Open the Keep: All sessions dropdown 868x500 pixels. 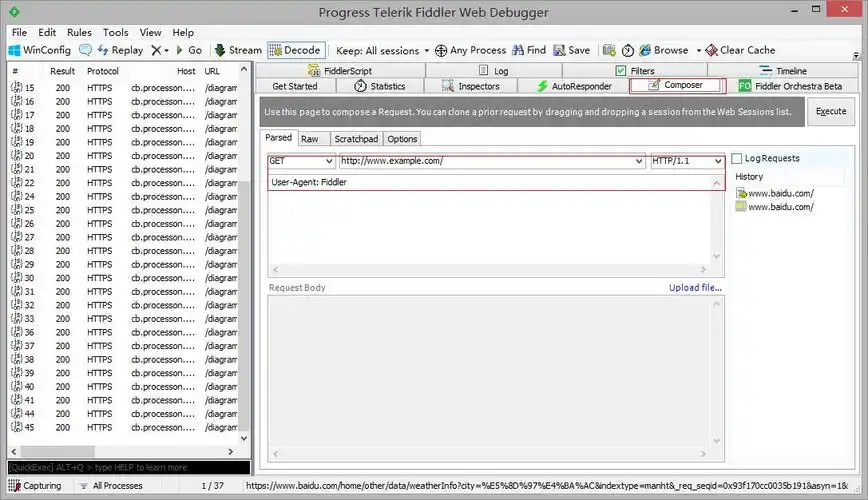pos(383,50)
